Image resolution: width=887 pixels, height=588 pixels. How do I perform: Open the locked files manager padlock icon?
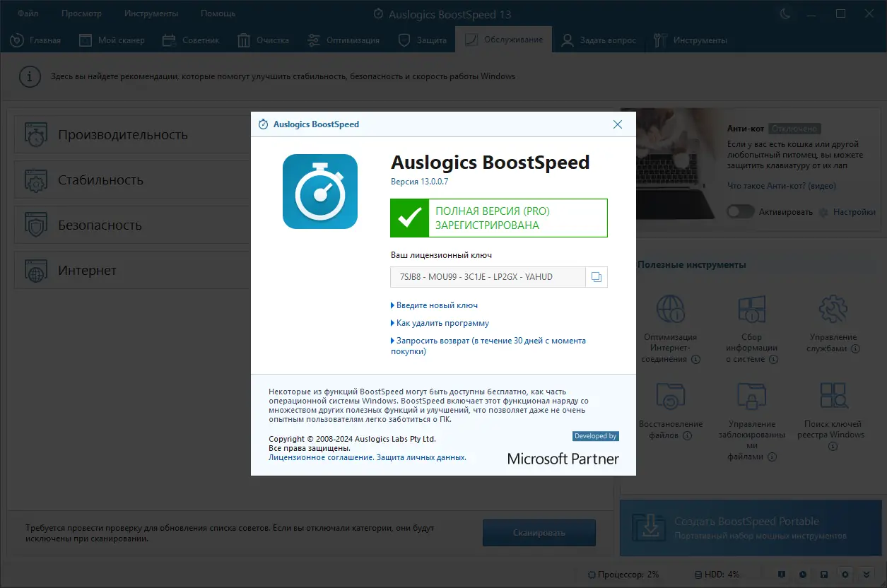751,397
